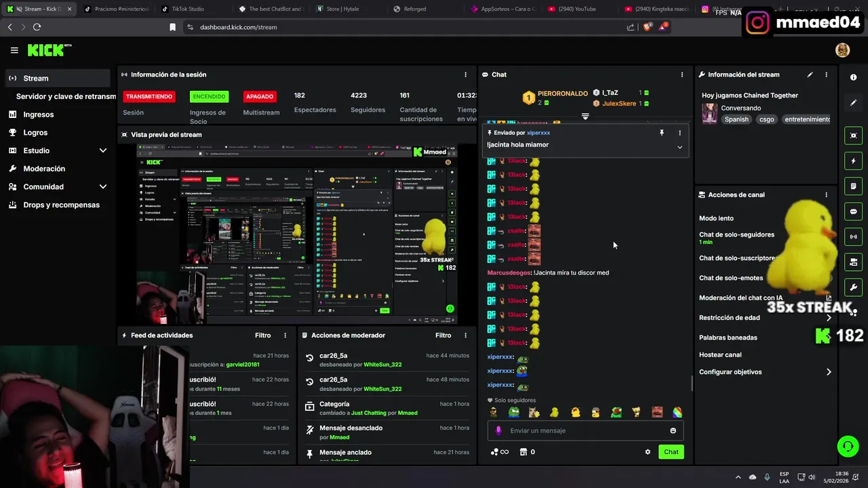Select Stream in the sidebar
Image resolution: width=868 pixels, height=488 pixels.
click(x=58, y=78)
